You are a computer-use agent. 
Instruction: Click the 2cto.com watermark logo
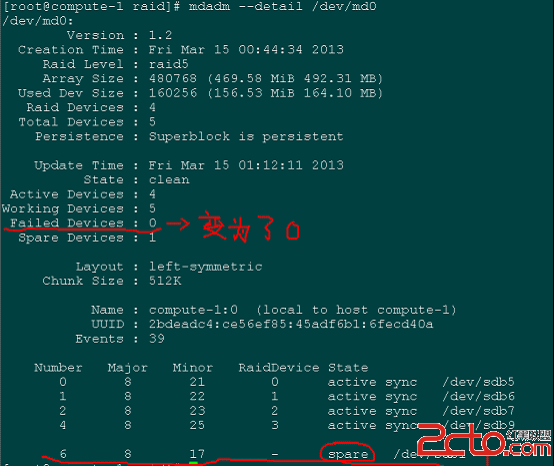click(x=483, y=440)
